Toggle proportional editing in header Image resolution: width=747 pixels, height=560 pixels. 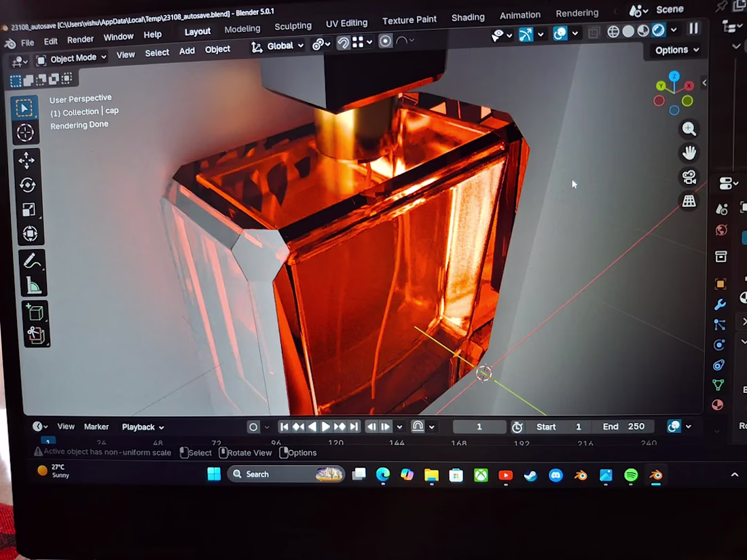tap(386, 41)
